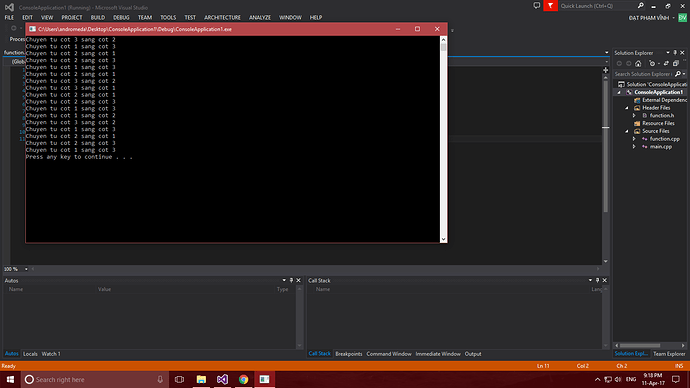Open the Autos panel window options dropdown
Image resolution: width=690 pixels, height=388 pixels.
[284, 280]
